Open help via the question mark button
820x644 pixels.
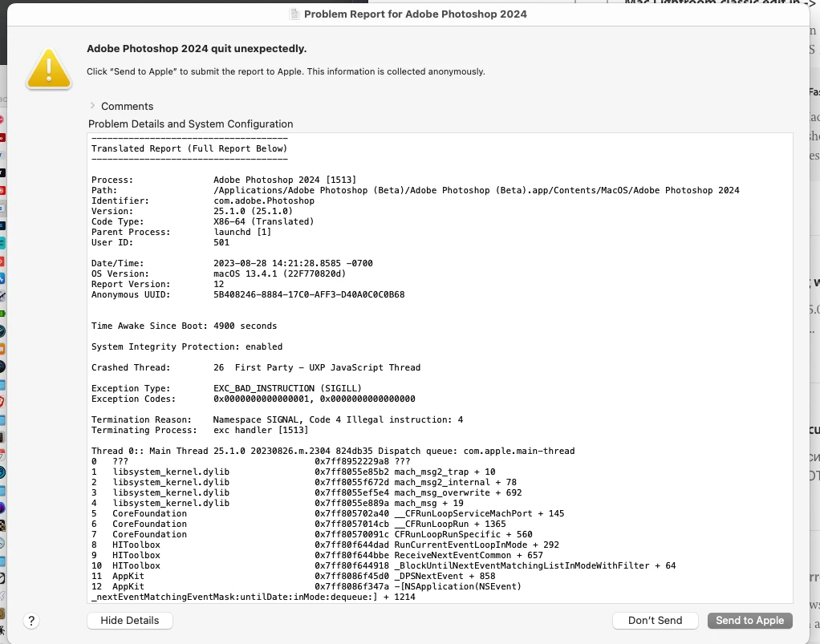[31, 621]
